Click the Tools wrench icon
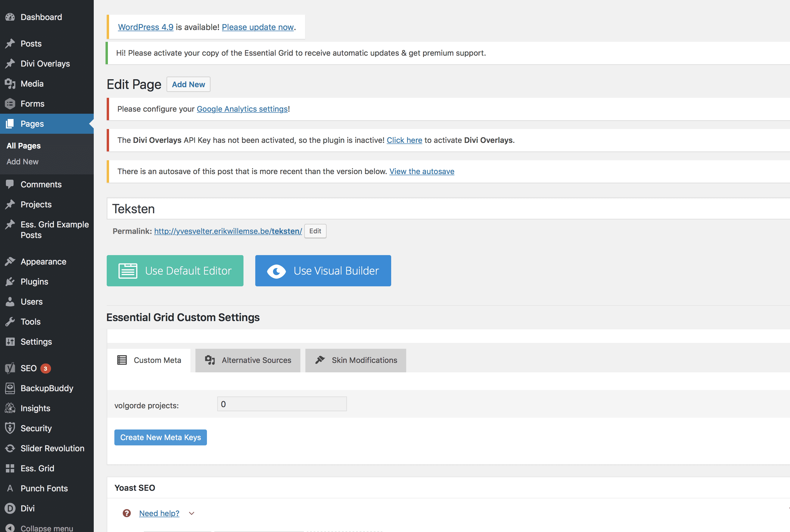This screenshot has height=532, width=790. tap(10, 322)
